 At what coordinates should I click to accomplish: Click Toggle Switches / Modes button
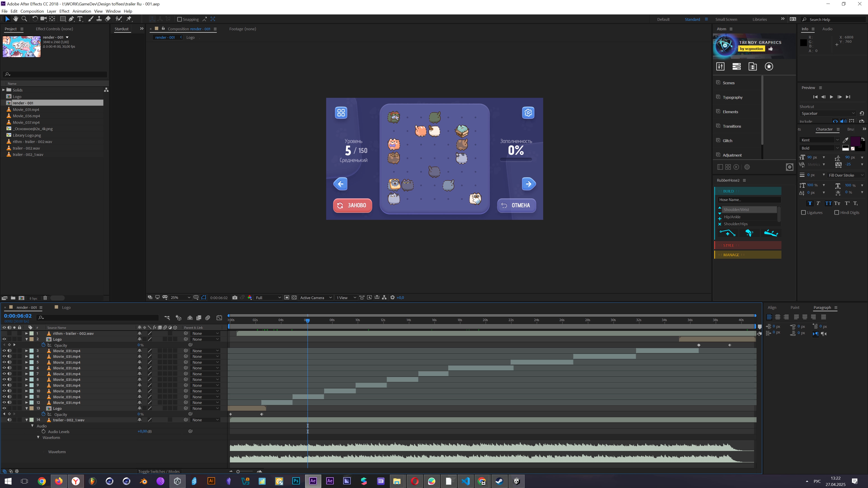(x=159, y=472)
